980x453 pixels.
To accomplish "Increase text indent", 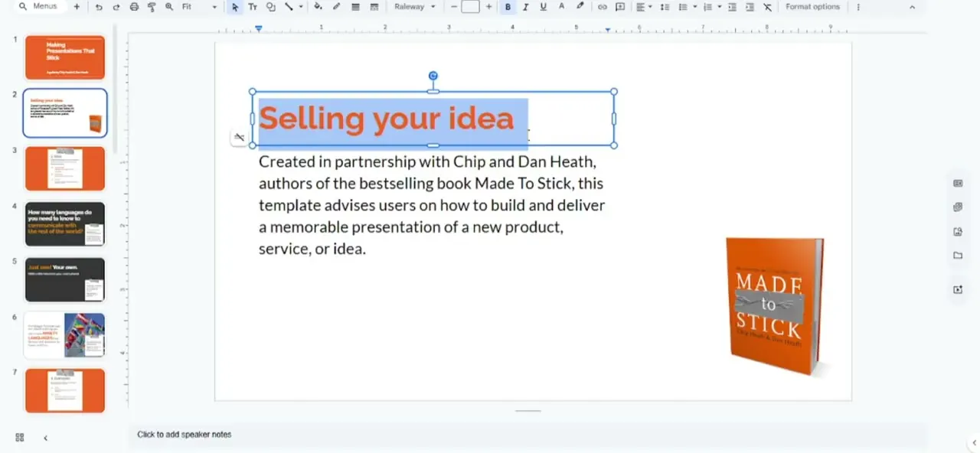I will tap(750, 7).
